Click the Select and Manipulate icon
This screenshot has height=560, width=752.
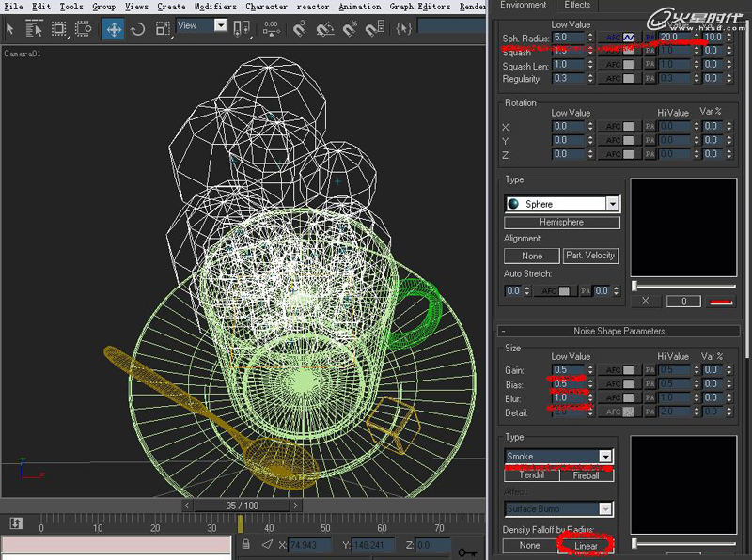(x=272, y=29)
